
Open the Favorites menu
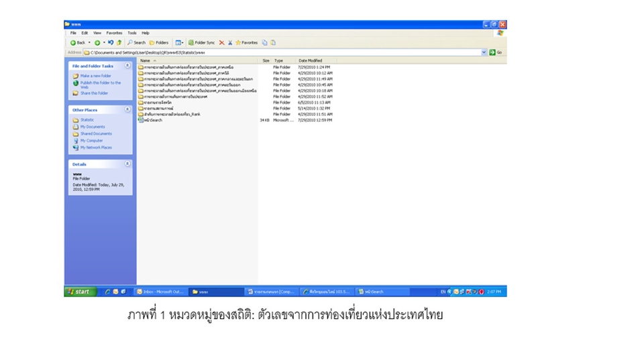pos(114,33)
